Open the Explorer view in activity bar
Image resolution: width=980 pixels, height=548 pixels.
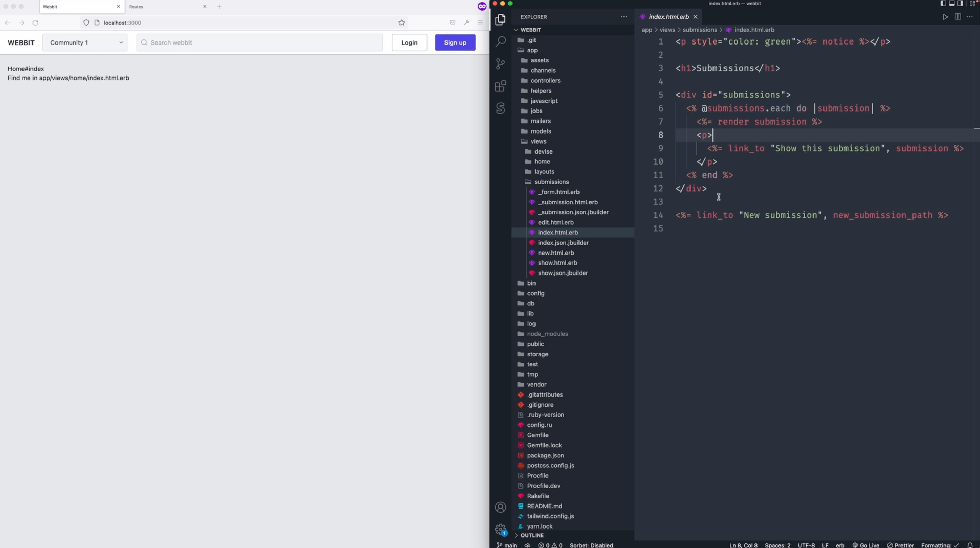[500, 19]
